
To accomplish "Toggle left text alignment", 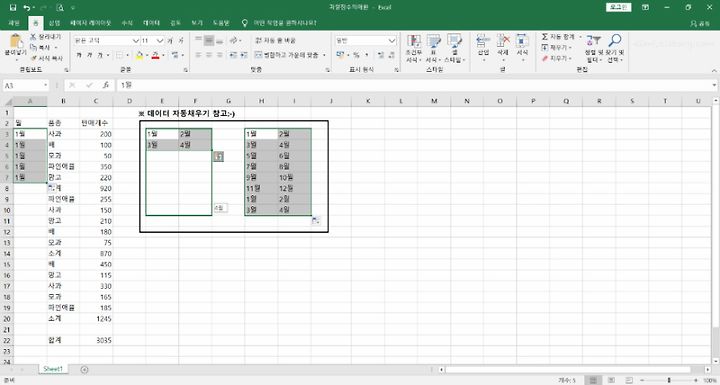I will tap(198, 55).
